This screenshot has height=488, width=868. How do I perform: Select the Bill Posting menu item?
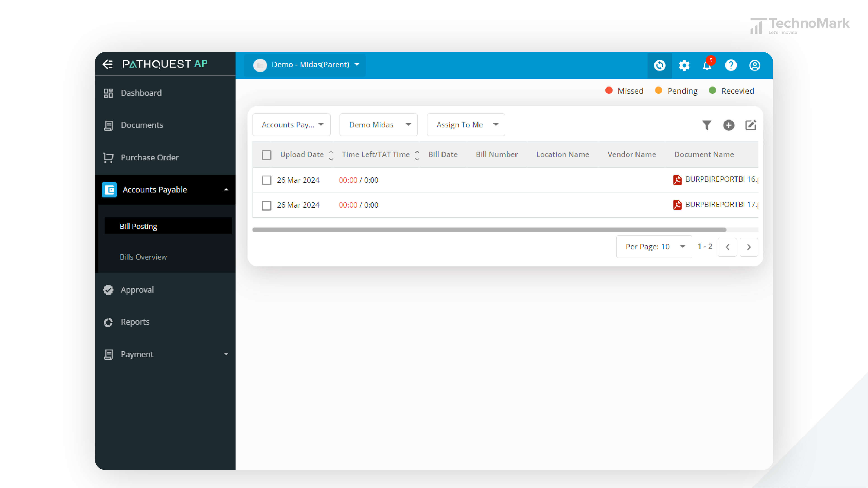[x=138, y=226]
